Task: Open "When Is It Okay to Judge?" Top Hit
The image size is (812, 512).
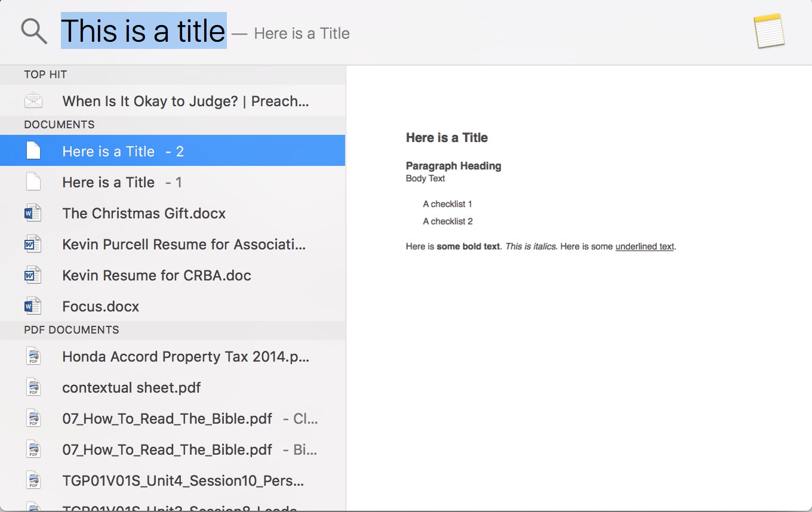Action: coord(185,101)
